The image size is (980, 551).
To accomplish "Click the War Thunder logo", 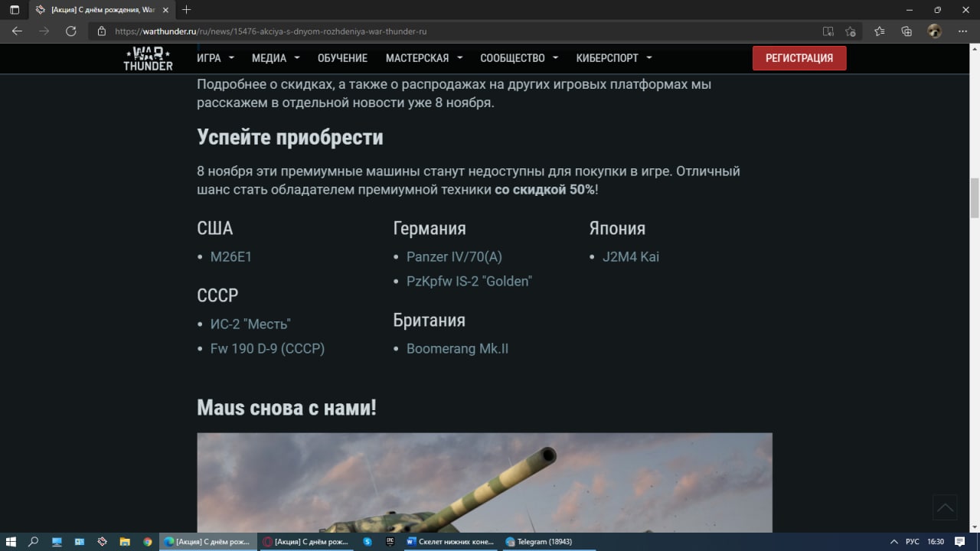I will 149,58.
